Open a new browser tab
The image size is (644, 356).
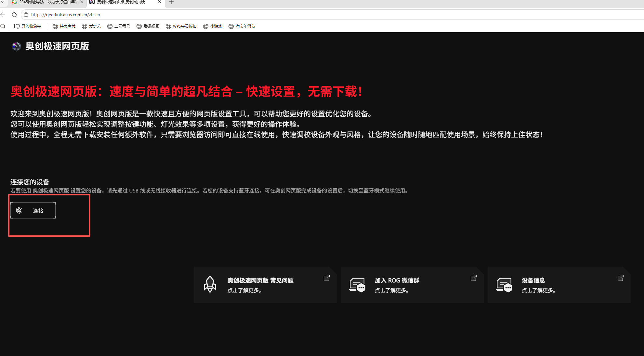pos(171,2)
